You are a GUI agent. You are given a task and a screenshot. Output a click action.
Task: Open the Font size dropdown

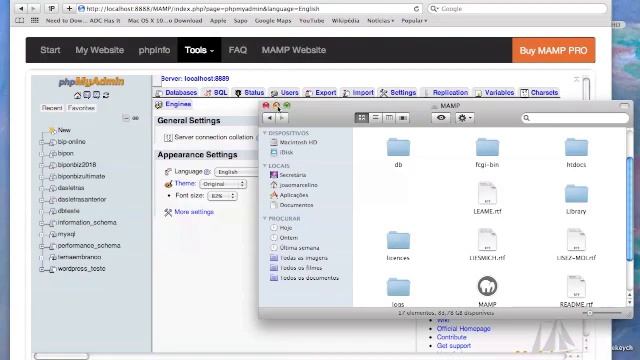(x=222, y=196)
